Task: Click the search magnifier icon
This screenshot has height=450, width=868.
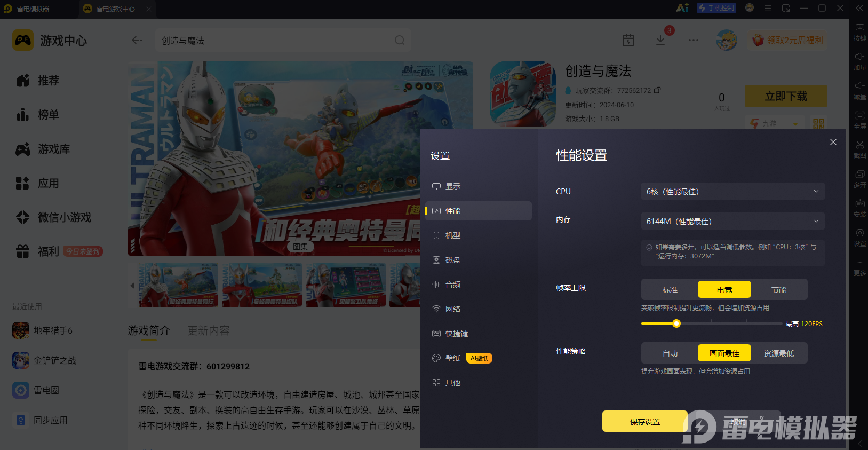Action: click(400, 40)
